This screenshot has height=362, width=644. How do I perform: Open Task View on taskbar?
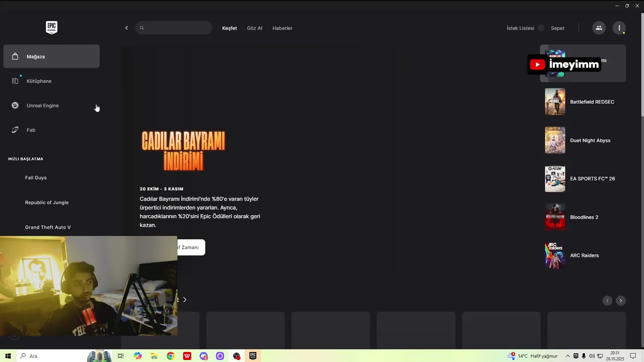point(121,356)
